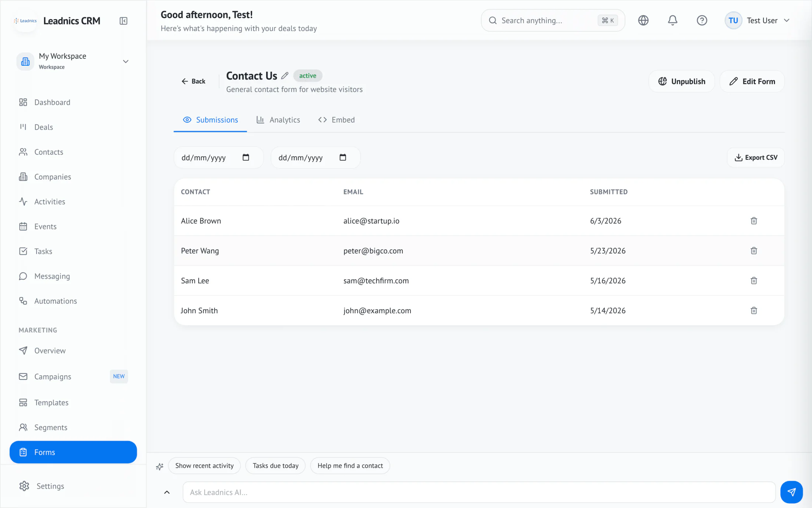812x508 pixels.
Task: Switch to the Analytics tab
Action: pos(278,120)
